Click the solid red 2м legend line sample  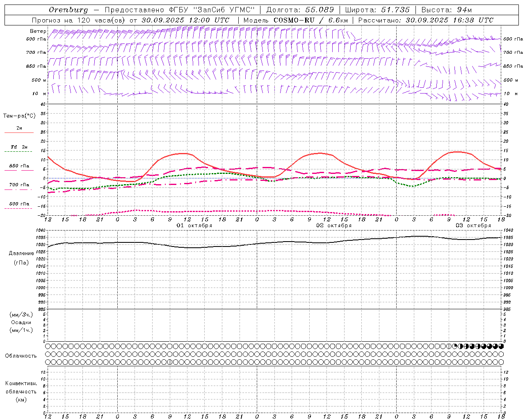click(x=19, y=133)
